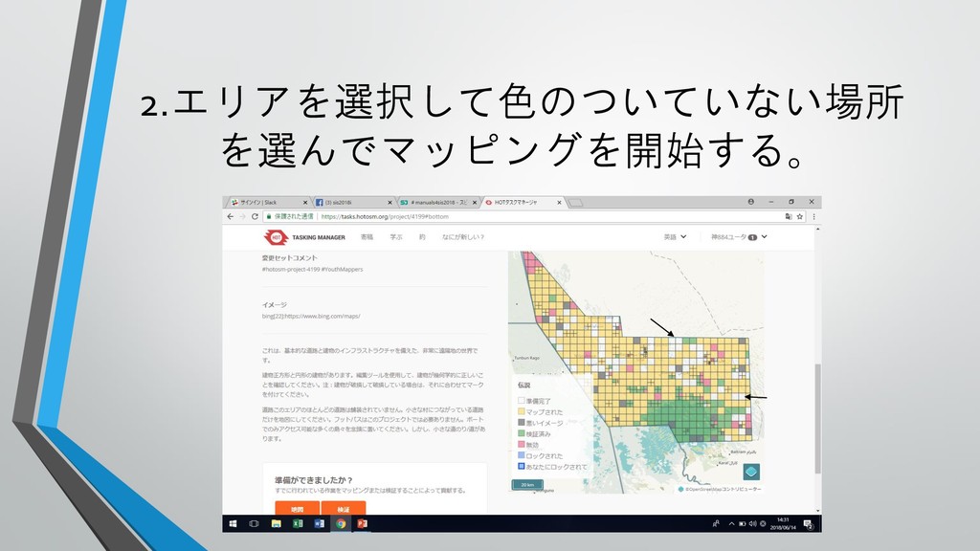Image resolution: width=980 pixels, height=551 pixels.
Task: Open the map layers button
Action: 751,472
